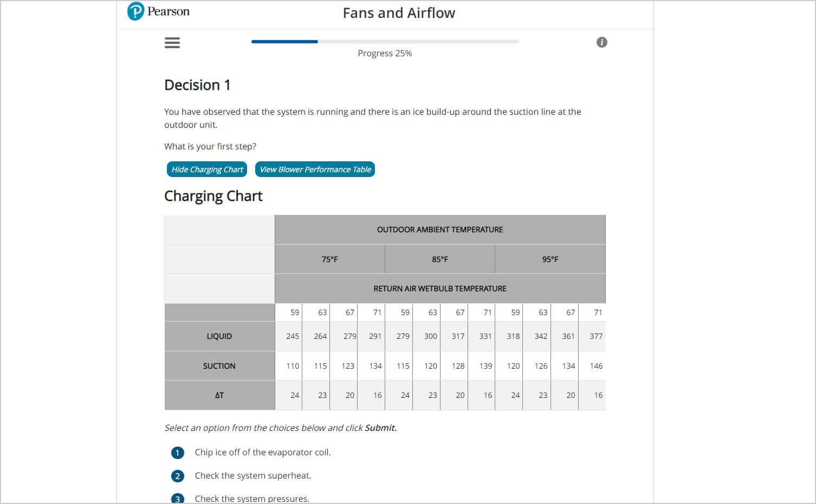Choose 'Check the system superheat'
This screenshot has width=816, height=504.
(252, 476)
